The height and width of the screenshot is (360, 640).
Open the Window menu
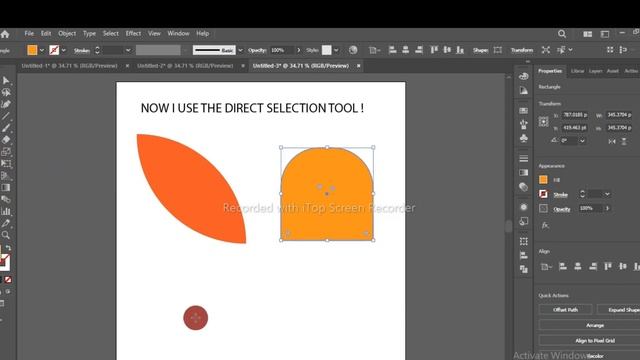178,33
